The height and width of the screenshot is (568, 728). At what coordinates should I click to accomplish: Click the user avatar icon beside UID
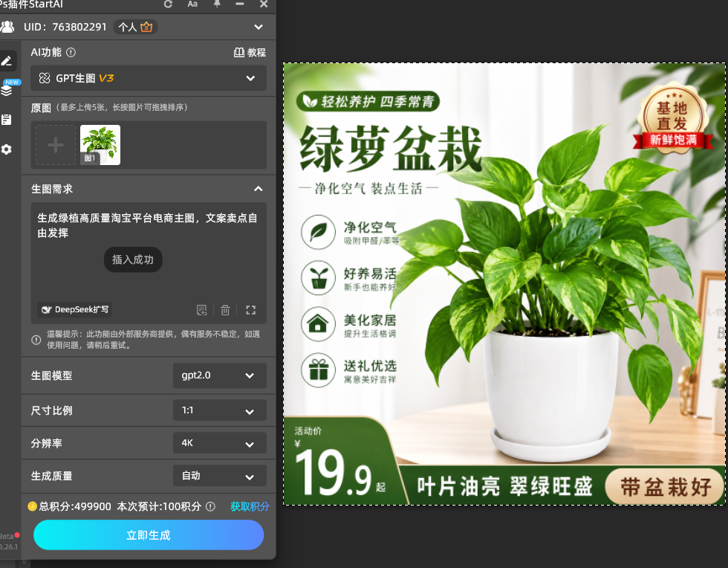coord(7,27)
